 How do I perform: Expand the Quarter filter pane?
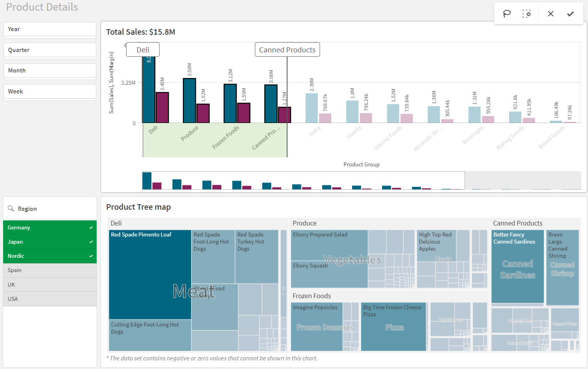pos(50,50)
